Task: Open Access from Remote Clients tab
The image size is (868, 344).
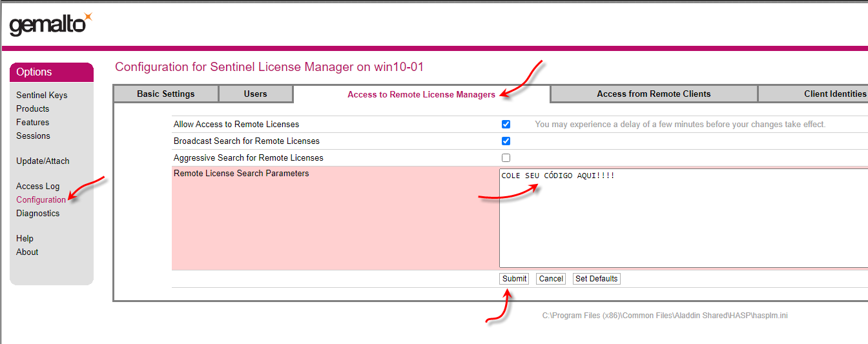Action: [x=654, y=94]
